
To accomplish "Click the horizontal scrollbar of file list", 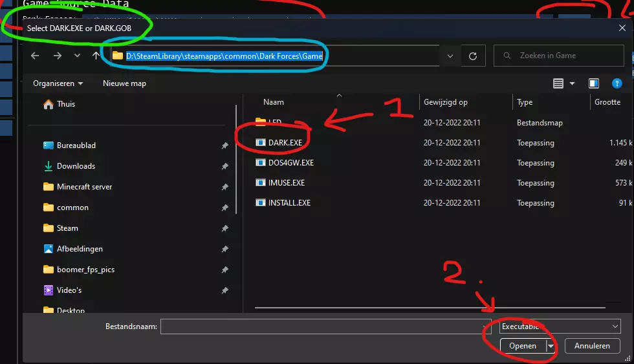I will click(430, 308).
